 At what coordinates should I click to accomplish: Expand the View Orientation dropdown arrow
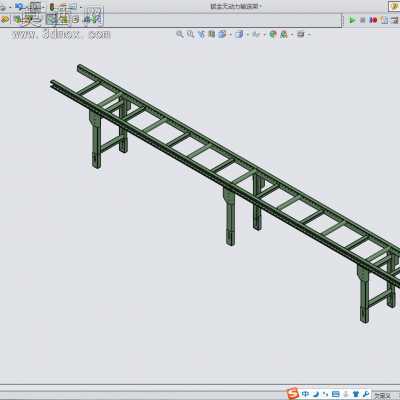pos(230,34)
